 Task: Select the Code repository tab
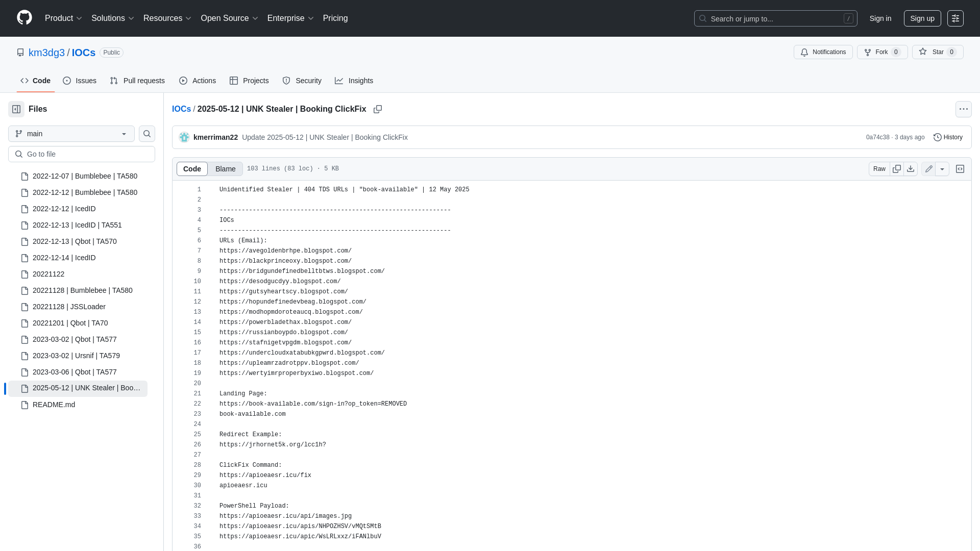pyautogui.click(x=36, y=81)
